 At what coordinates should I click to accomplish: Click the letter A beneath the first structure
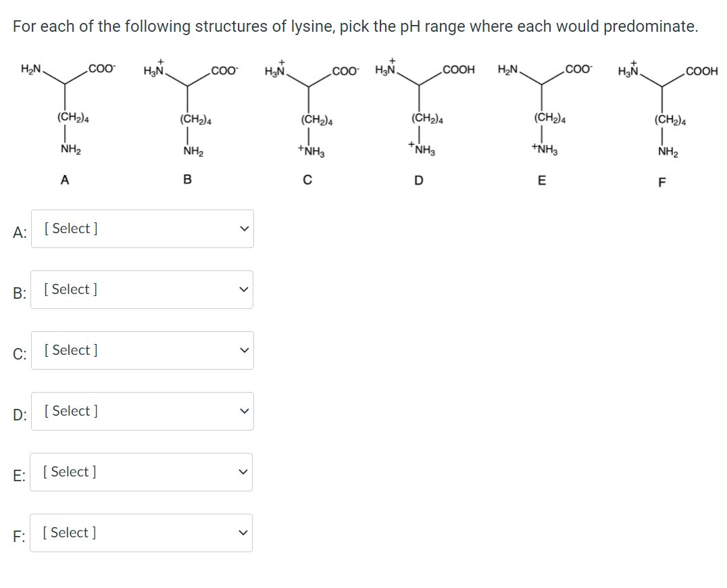click(x=65, y=179)
